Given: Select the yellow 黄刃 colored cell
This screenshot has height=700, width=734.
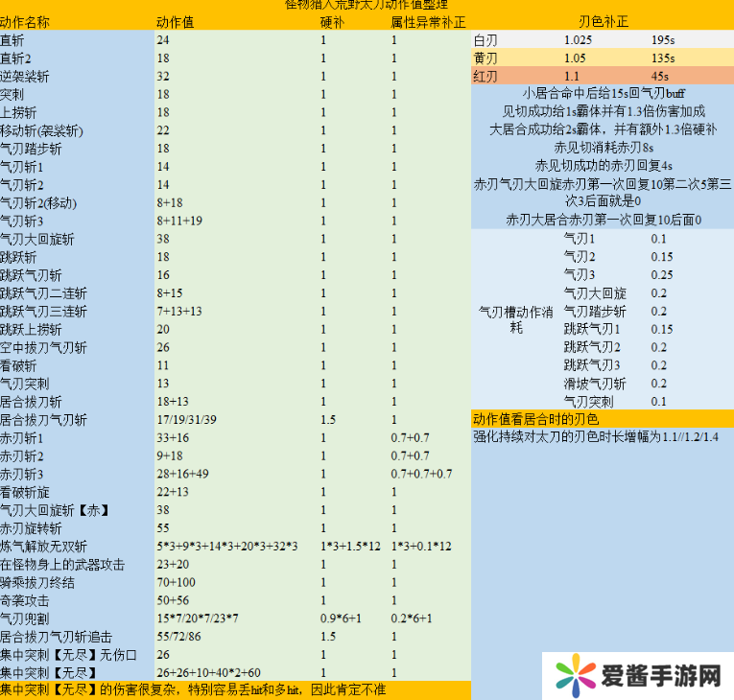Looking at the screenshot, I should pyautogui.click(x=516, y=58).
